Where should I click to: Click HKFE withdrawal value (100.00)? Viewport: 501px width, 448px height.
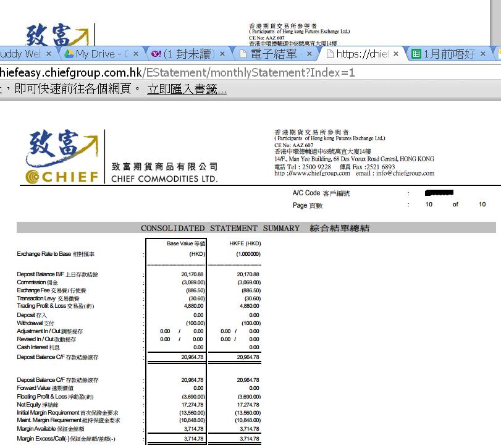click(x=251, y=323)
